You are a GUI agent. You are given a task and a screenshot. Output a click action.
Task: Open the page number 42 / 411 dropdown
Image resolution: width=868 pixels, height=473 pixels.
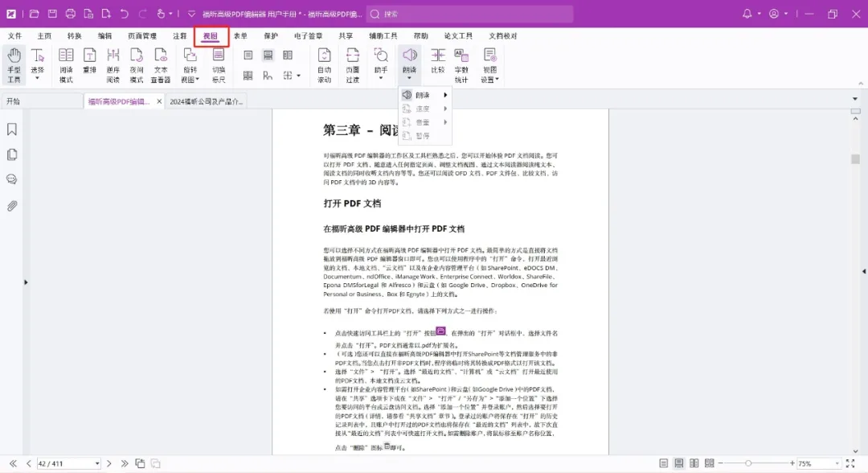pyautogui.click(x=97, y=463)
